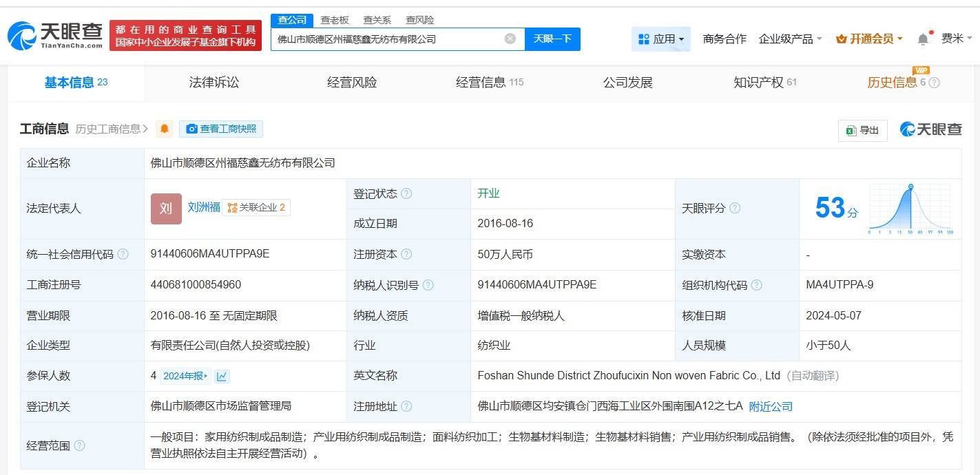This screenshot has width=980, height=475.
Task: Open the 参保人数 trend chart icon
Action: point(222,376)
